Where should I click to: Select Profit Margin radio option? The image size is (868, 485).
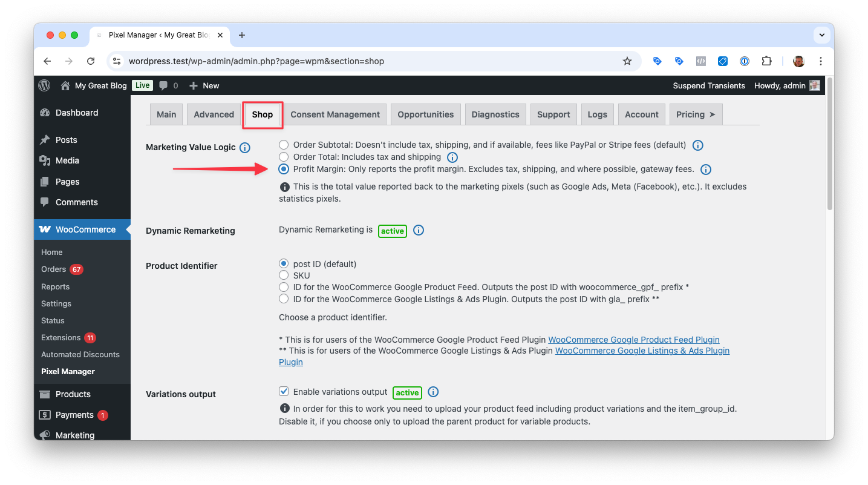[284, 169]
